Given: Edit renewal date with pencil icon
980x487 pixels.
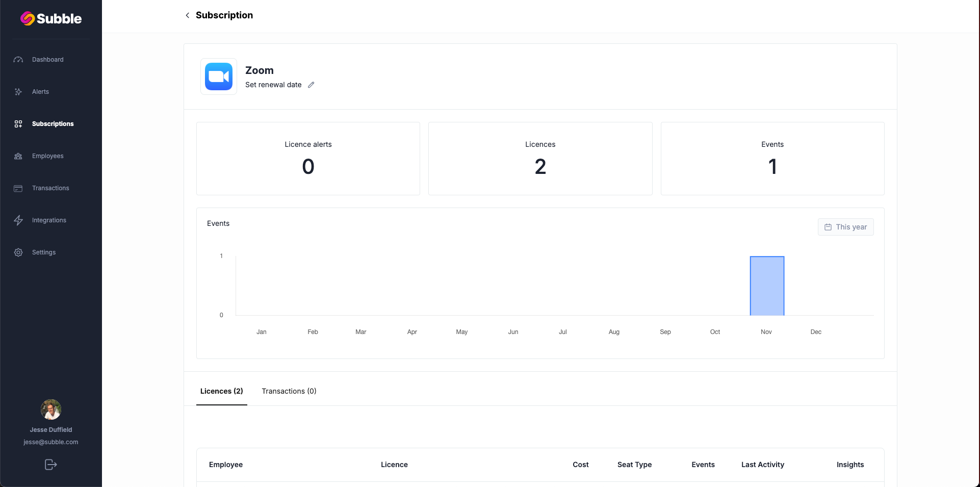Looking at the screenshot, I should (x=311, y=85).
